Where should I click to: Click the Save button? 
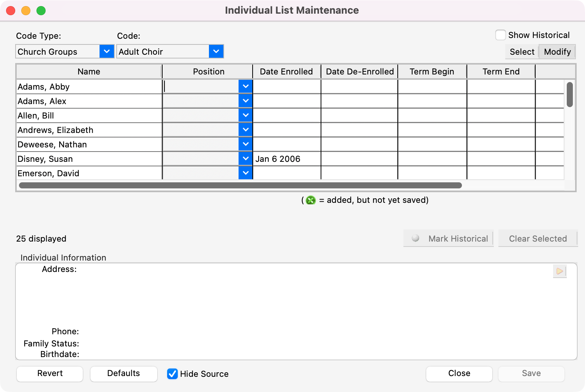pos(531,374)
